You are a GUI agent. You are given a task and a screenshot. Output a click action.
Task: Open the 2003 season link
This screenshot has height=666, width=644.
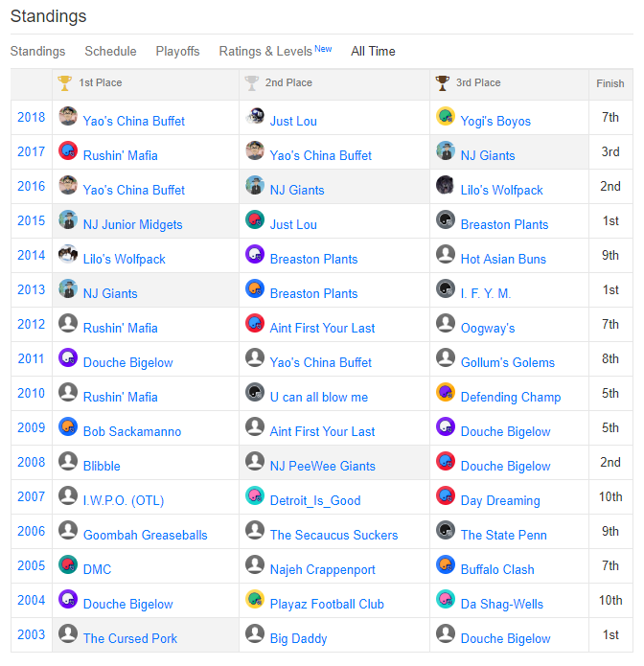[x=31, y=634]
